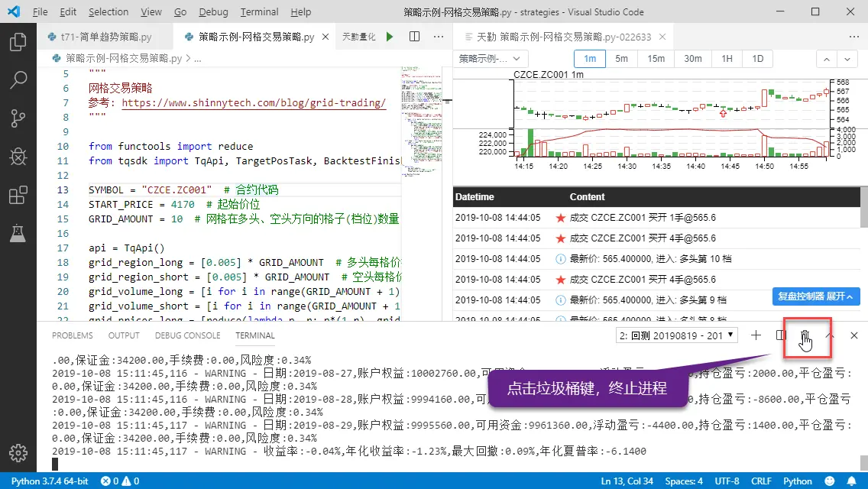Change Spaces: 4 indentation setting

pyautogui.click(x=684, y=481)
